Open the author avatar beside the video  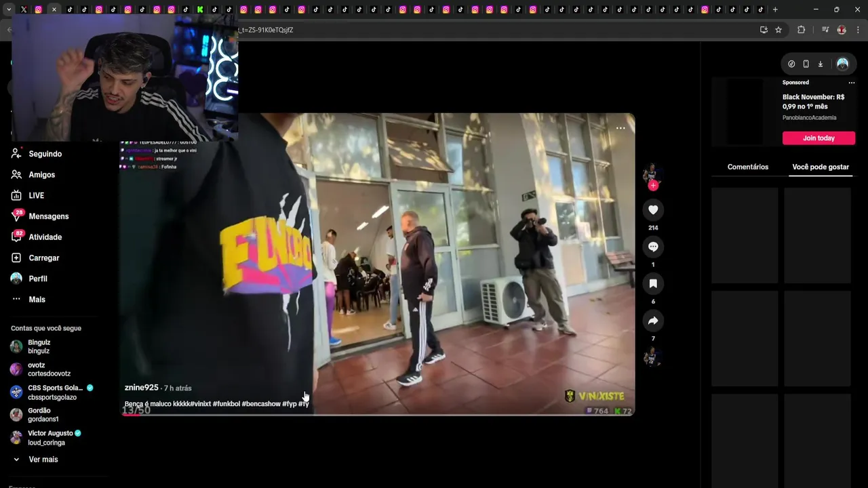click(x=652, y=172)
